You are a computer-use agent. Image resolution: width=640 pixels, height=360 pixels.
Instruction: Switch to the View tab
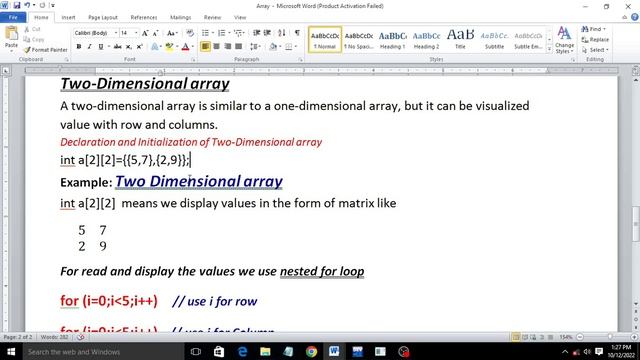pyautogui.click(x=240, y=18)
